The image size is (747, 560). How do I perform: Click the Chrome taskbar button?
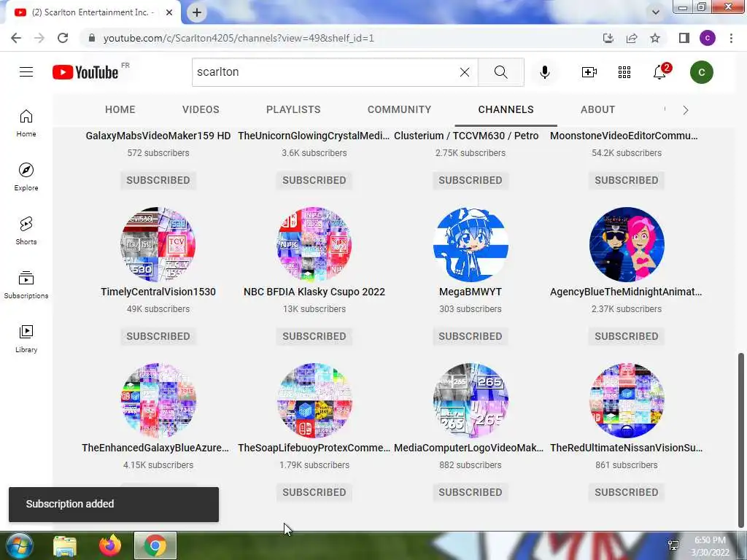(x=155, y=545)
